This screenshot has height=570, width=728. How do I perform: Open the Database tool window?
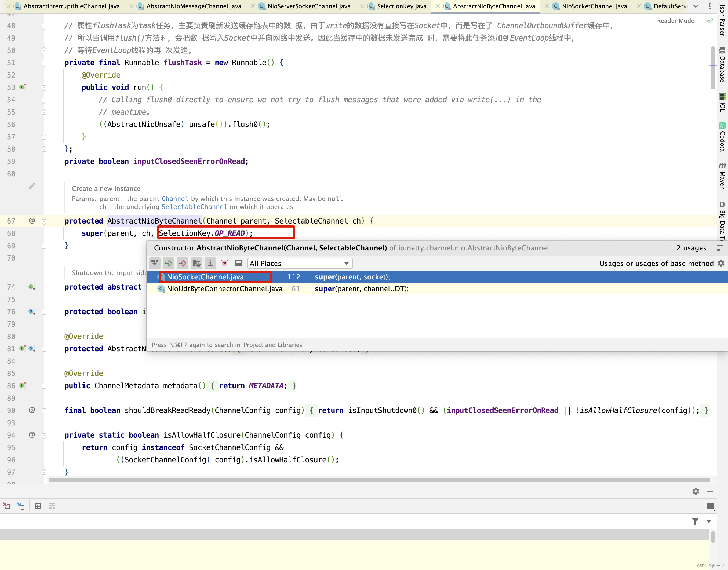coord(723,65)
